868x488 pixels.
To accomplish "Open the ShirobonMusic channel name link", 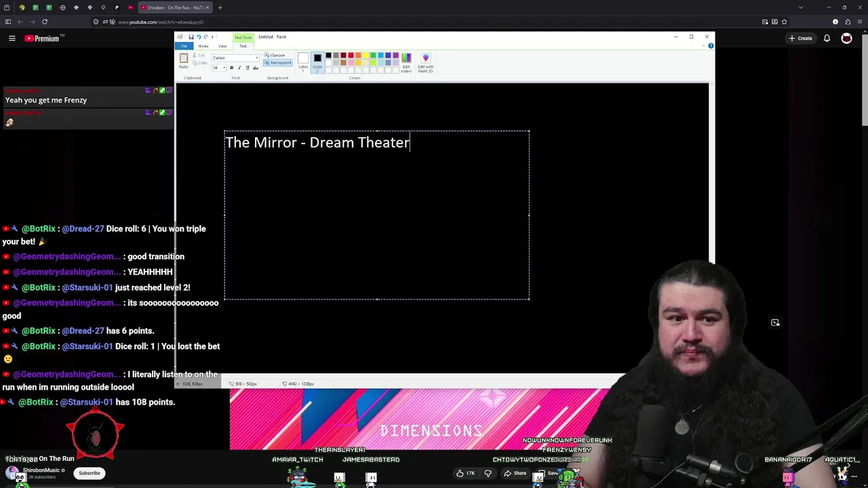I will pyautogui.click(x=41, y=470).
